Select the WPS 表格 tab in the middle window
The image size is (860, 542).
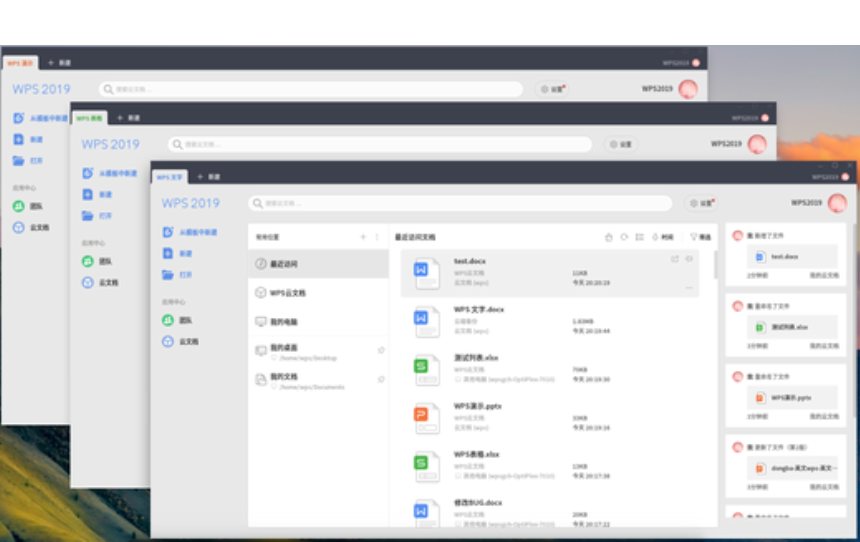89,118
